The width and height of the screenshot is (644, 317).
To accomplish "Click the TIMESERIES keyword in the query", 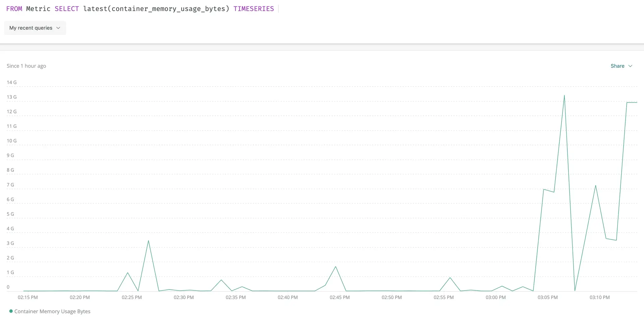I will coord(254,9).
